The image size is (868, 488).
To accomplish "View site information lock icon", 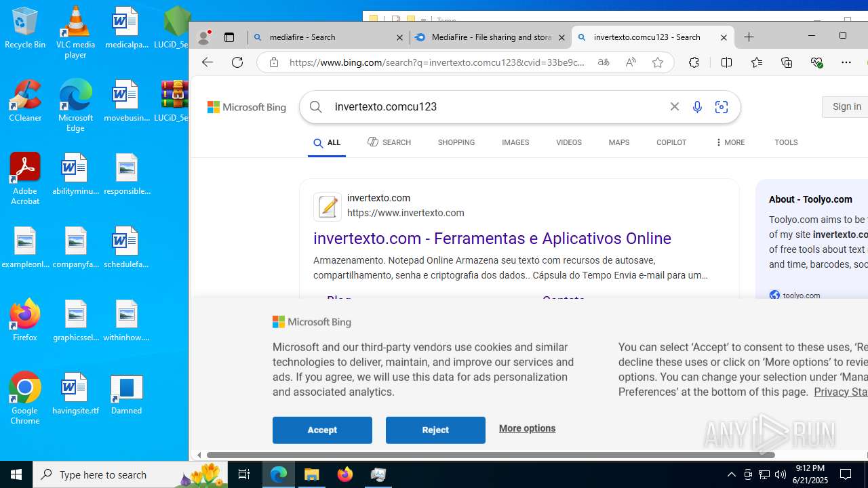I will click(274, 62).
